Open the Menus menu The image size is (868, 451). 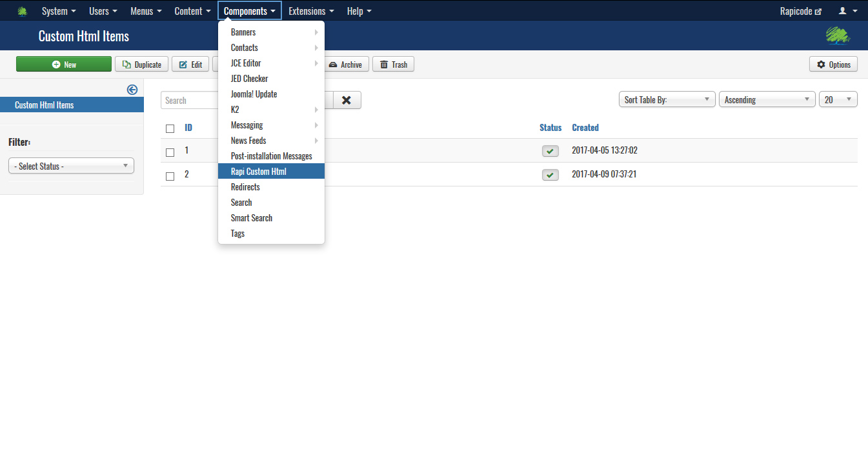click(146, 11)
